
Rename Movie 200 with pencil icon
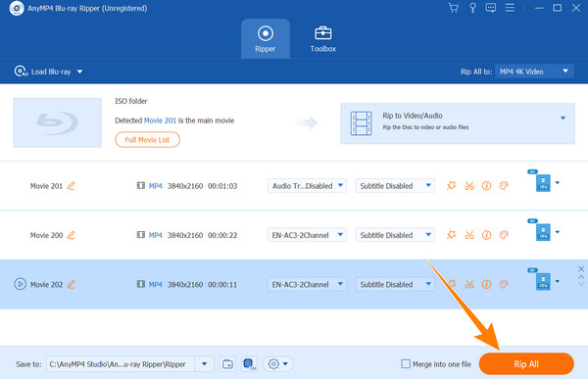71,235
